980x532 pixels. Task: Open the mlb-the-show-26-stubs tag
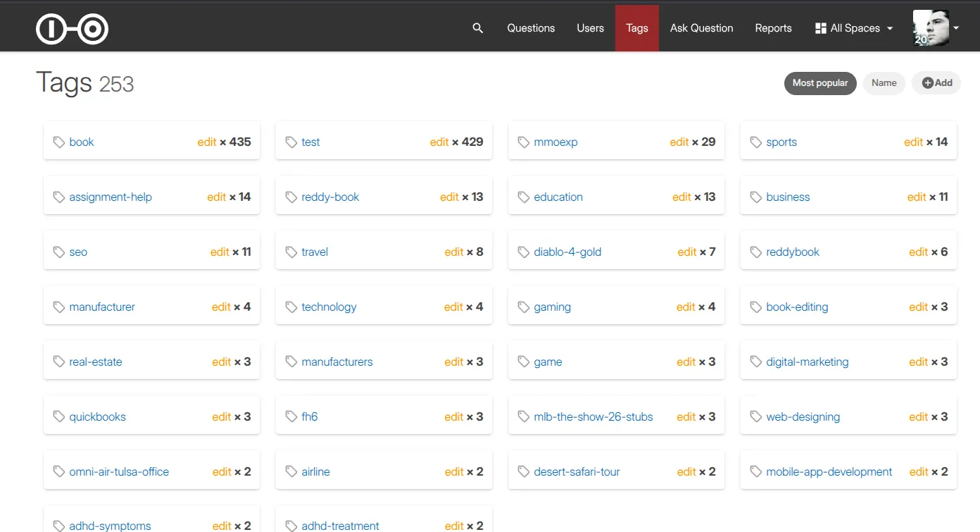(593, 417)
